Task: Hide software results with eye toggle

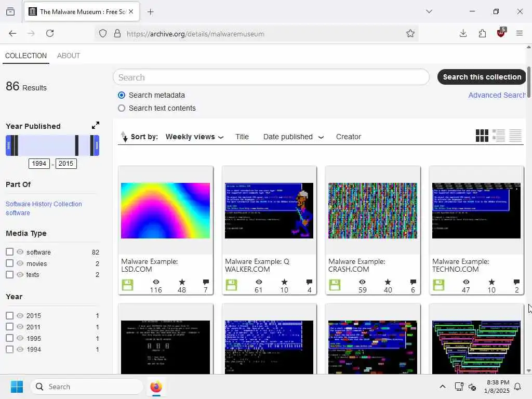Action: click(x=20, y=252)
